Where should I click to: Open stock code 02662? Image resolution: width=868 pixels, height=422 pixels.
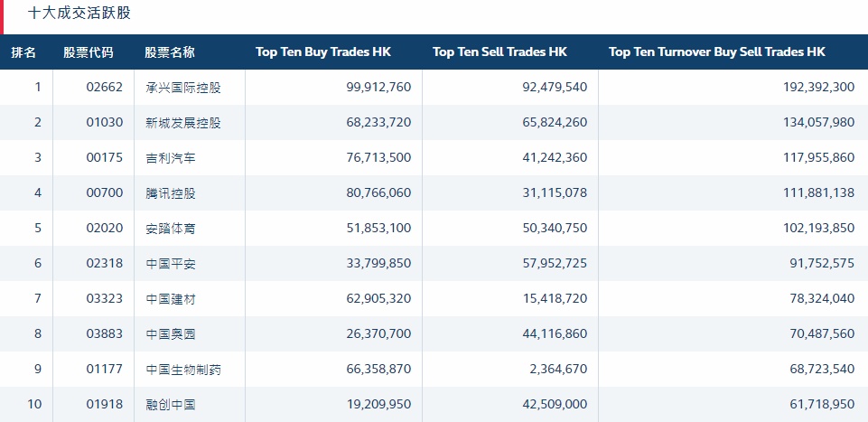(104, 88)
